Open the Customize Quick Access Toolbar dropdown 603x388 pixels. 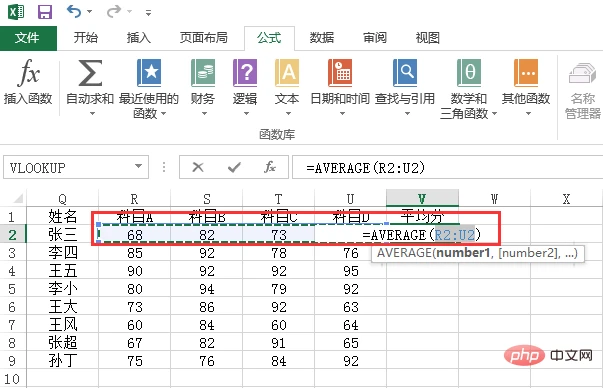[x=148, y=13]
